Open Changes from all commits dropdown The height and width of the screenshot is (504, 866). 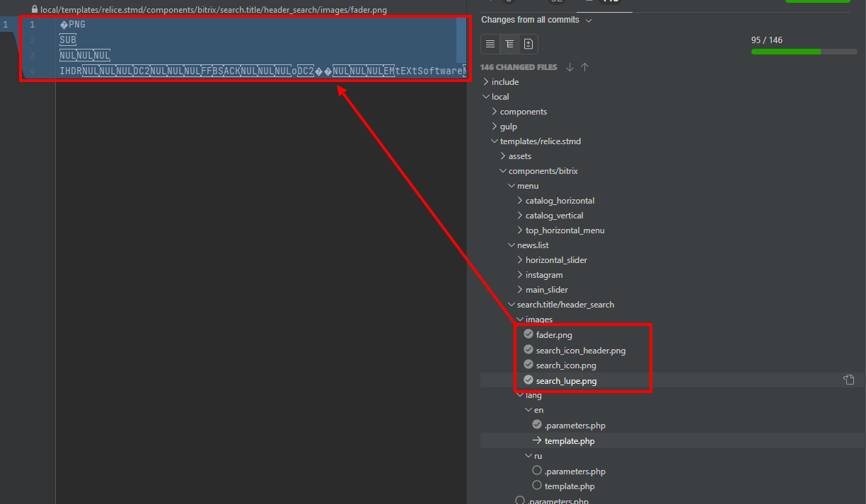pyautogui.click(x=537, y=20)
